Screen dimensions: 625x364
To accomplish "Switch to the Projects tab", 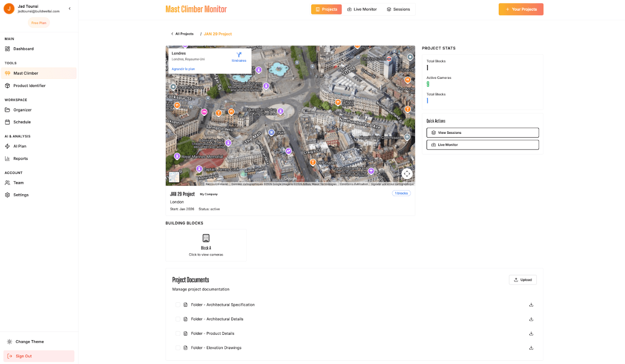I will click(326, 9).
